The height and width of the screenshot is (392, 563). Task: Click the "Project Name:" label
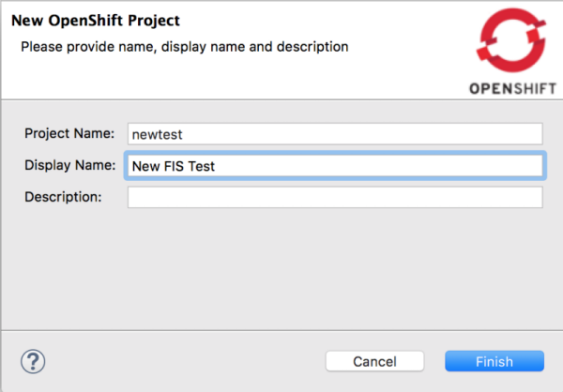[x=69, y=133]
